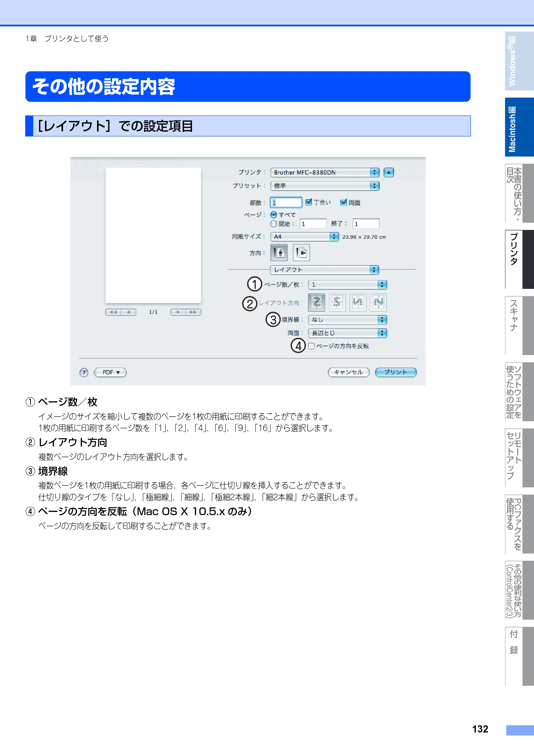Toggle the 両面 duplex checkbox
The height and width of the screenshot is (756, 534).
point(343,202)
